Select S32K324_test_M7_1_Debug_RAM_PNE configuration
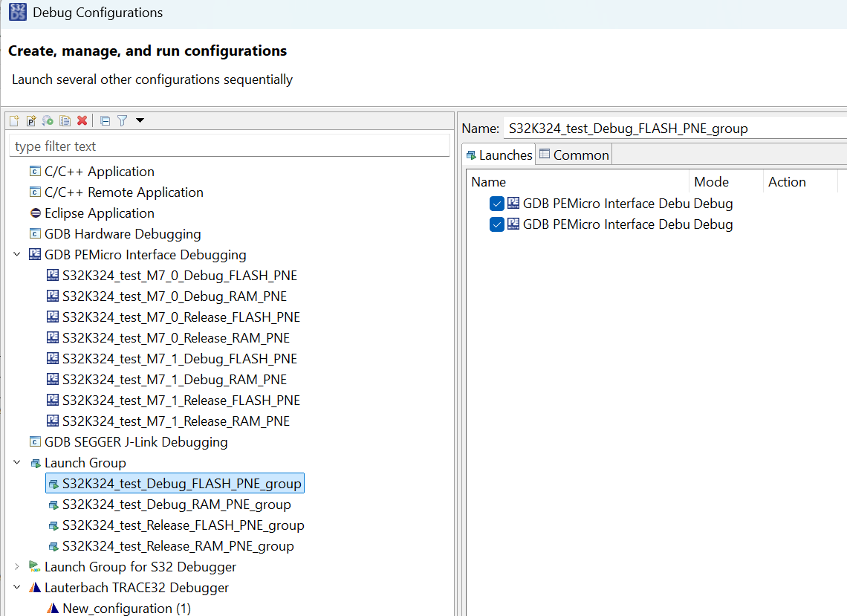This screenshot has height=616, width=847. point(175,379)
